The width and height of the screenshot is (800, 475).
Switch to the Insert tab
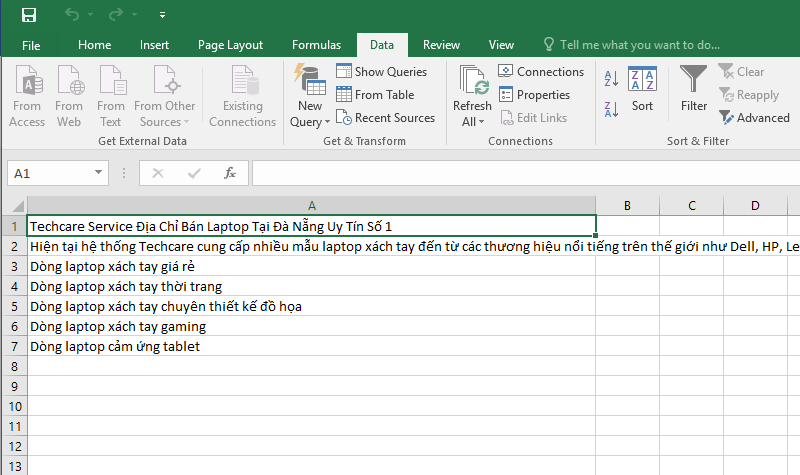[x=154, y=45]
